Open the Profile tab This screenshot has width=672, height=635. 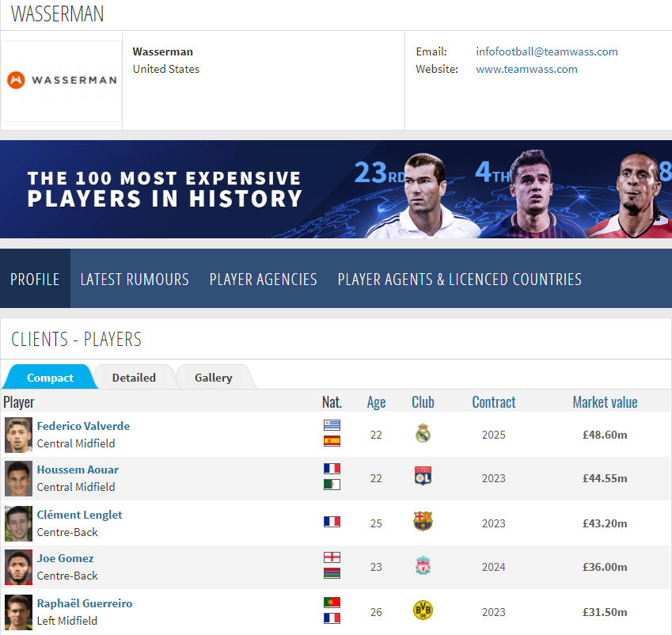pyautogui.click(x=35, y=279)
